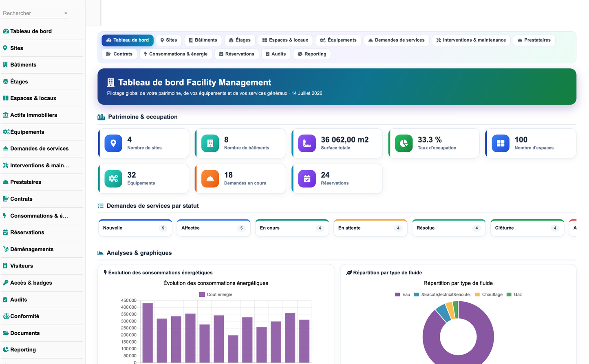
Task: Open the Contrats top tab
Action: (119, 54)
